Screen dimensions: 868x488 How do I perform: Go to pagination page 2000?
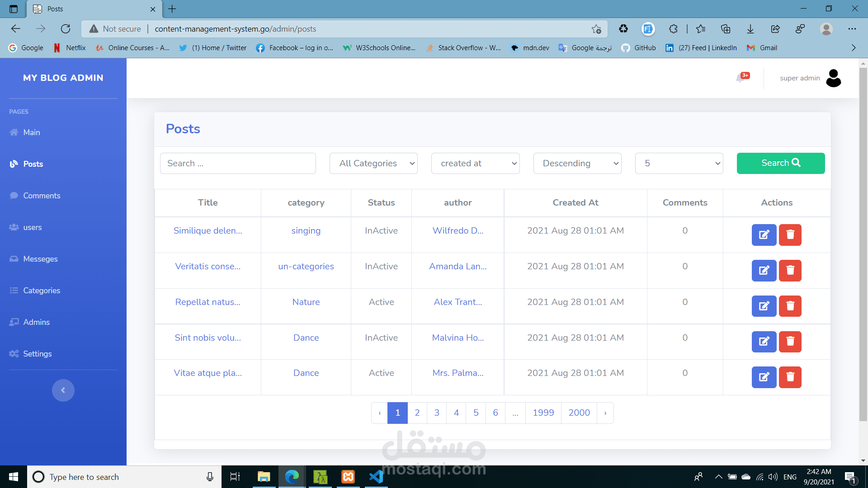point(579,413)
